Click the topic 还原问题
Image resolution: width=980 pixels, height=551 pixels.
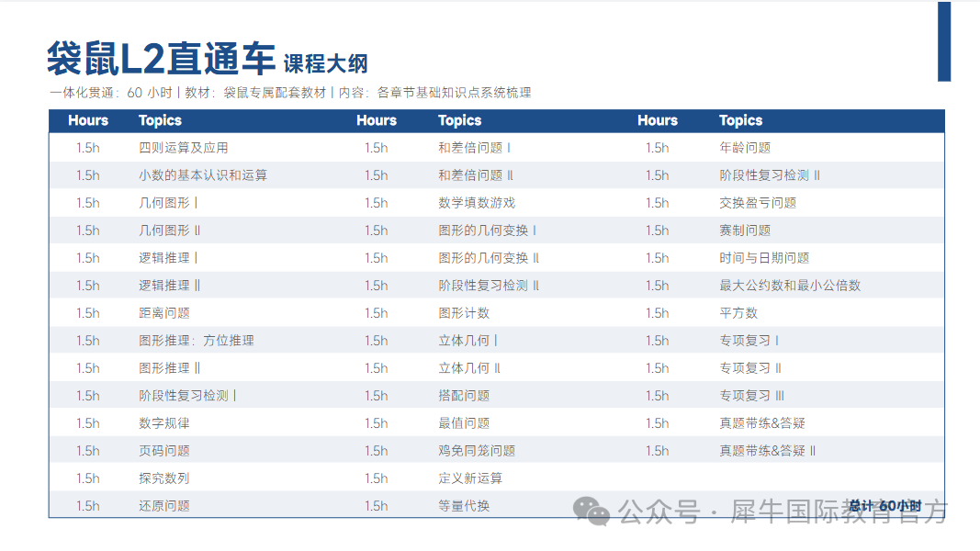(x=163, y=505)
